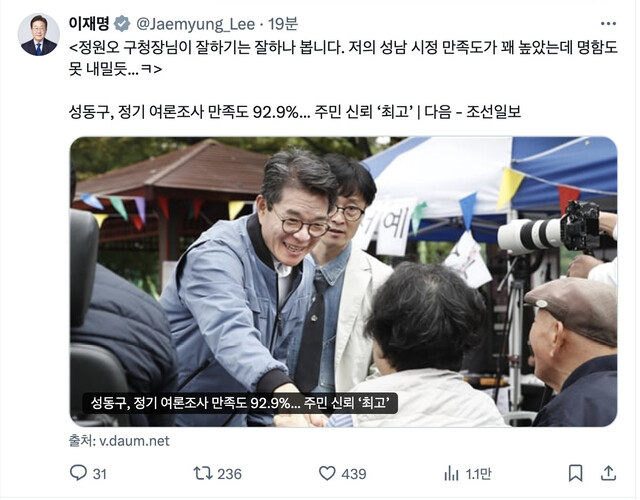Click the repost arrows icon
Viewport: 640px width, 500px height.
[203, 473]
